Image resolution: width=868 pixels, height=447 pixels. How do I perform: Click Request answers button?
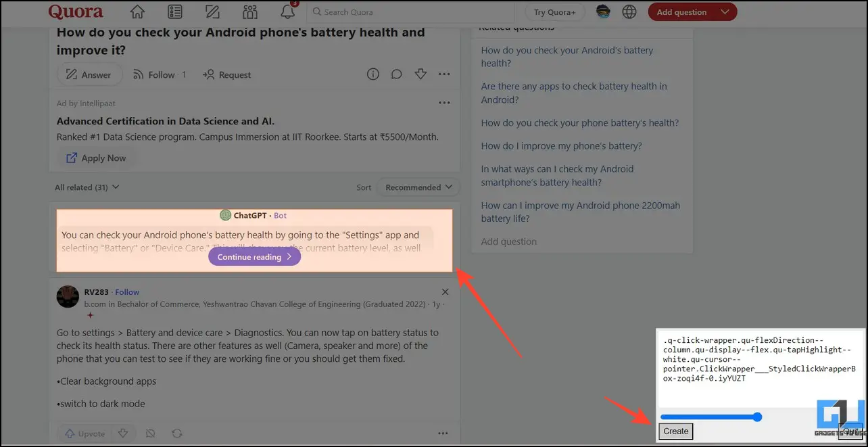coord(227,74)
